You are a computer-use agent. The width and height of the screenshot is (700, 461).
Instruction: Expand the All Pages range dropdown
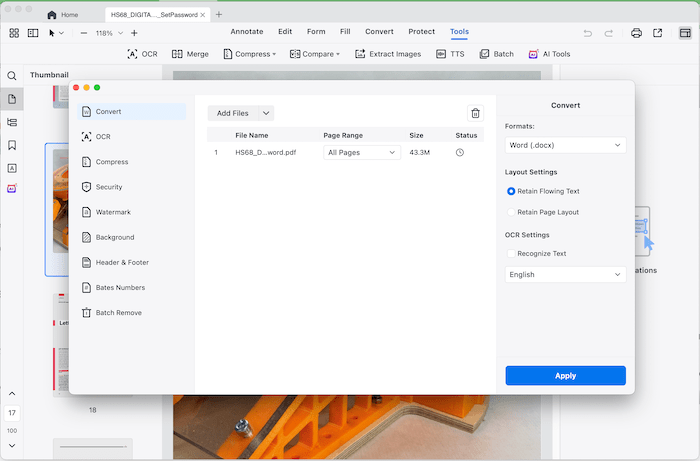pos(361,152)
